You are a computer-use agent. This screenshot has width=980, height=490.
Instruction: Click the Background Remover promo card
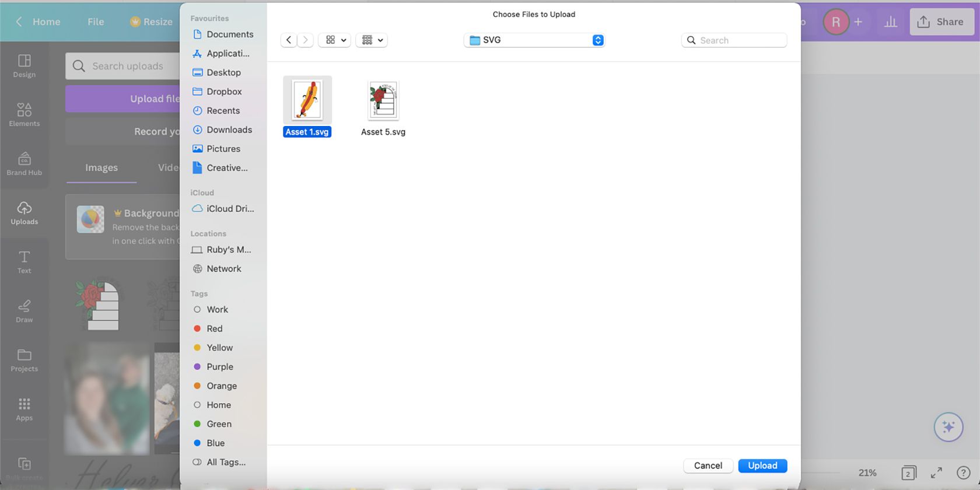[x=123, y=227]
